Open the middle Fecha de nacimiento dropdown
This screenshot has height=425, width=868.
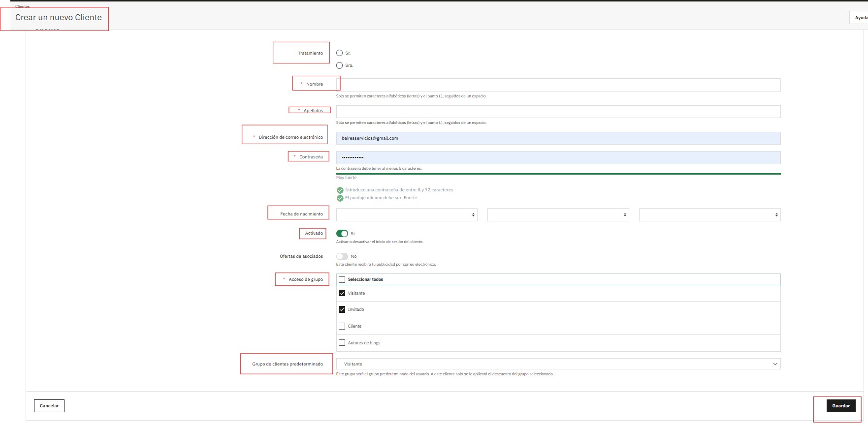[558, 214]
